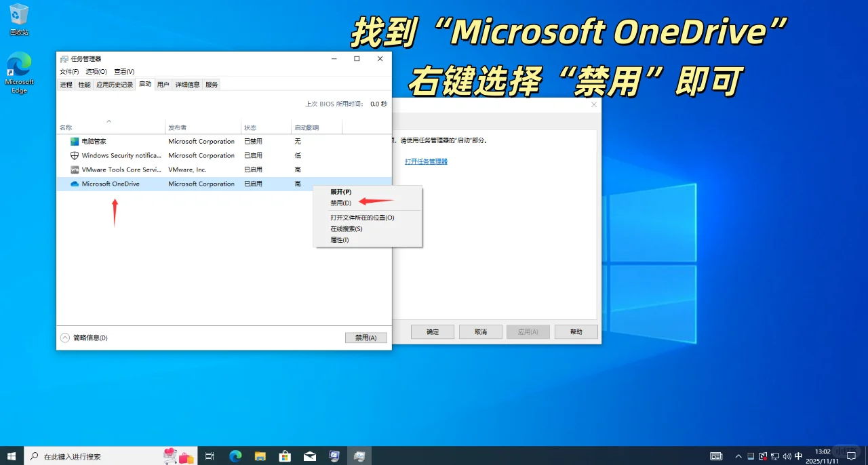Viewport: 868px width, 465px height.
Task: Open the Recycle Bin desktop icon
Action: [19, 20]
